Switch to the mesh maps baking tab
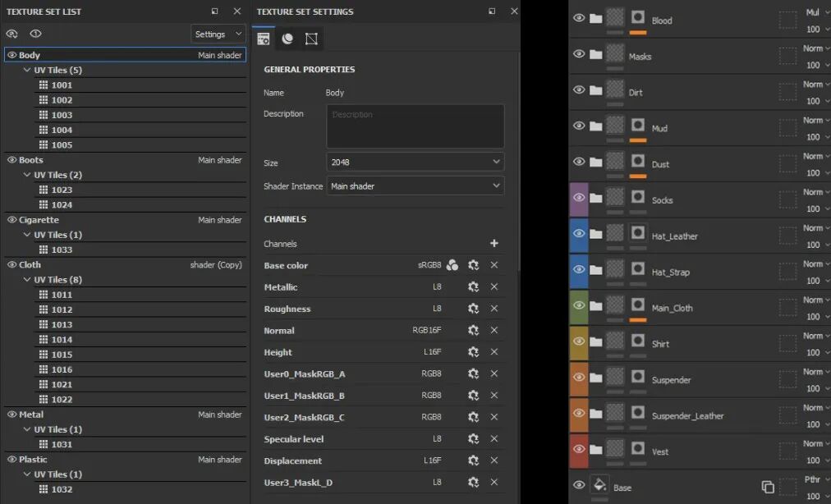The image size is (831, 504). click(287, 39)
